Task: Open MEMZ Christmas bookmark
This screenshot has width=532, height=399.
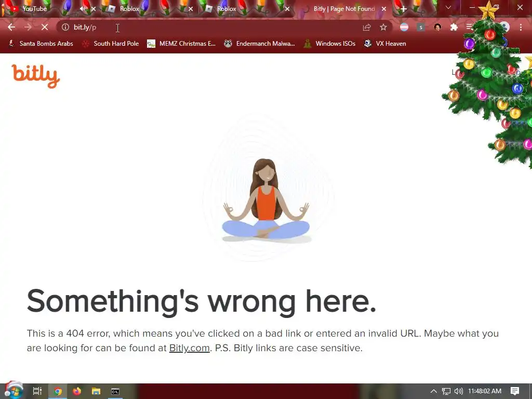Action: pyautogui.click(x=181, y=44)
